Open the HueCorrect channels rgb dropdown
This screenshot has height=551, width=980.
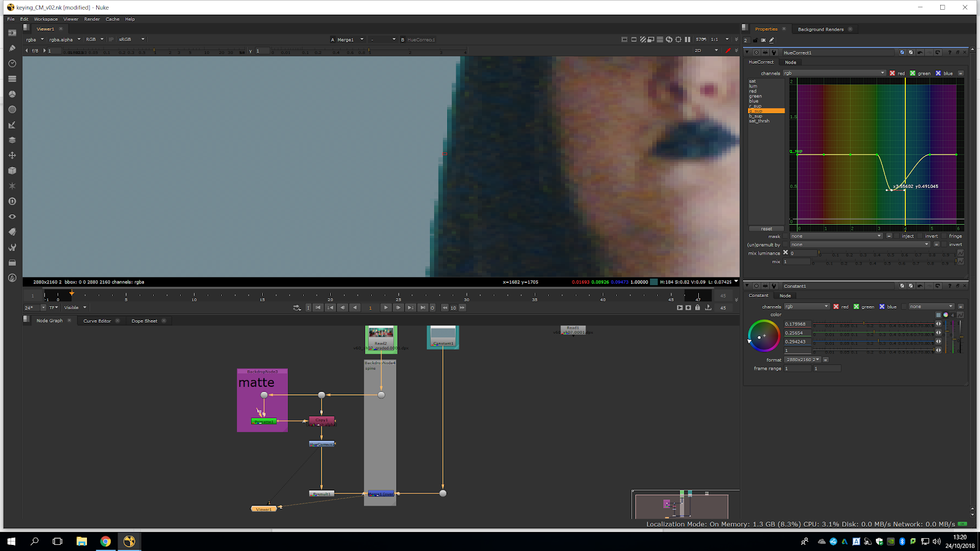[x=834, y=73]
